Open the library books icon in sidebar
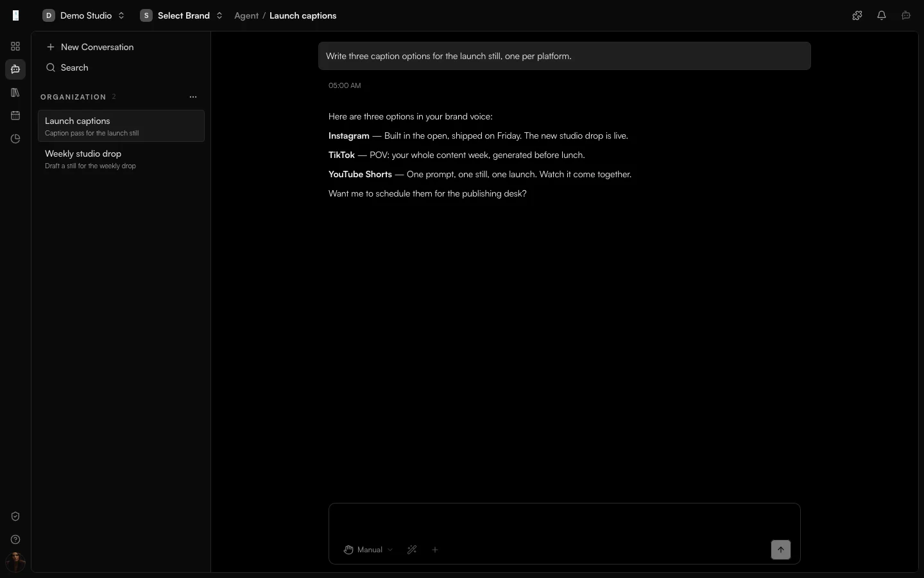Image resolution: width=924 pixels, height=578 pixels. point(15,92)
